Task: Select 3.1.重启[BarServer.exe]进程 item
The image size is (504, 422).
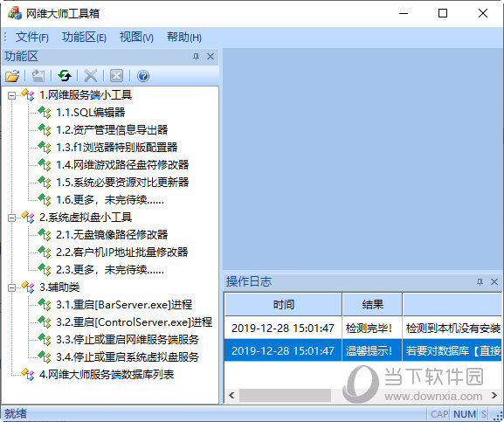Action: pyautogui.click(x=124, y=304)
